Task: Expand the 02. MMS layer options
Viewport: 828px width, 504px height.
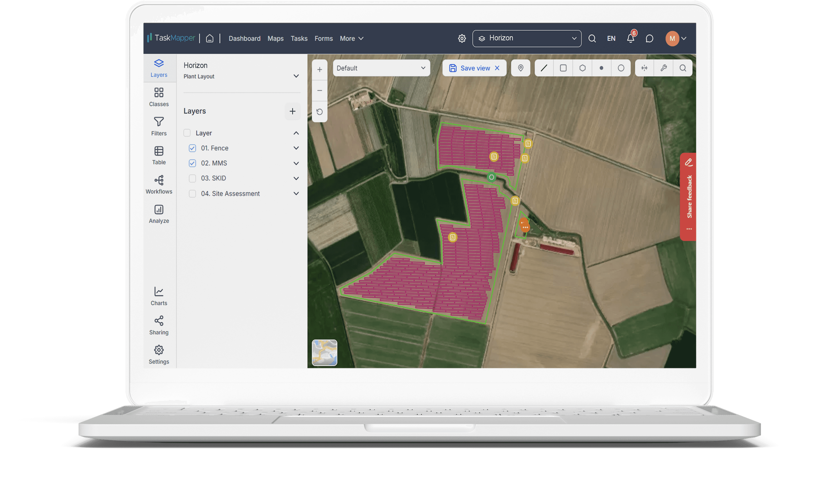Action: coord(296,163)
